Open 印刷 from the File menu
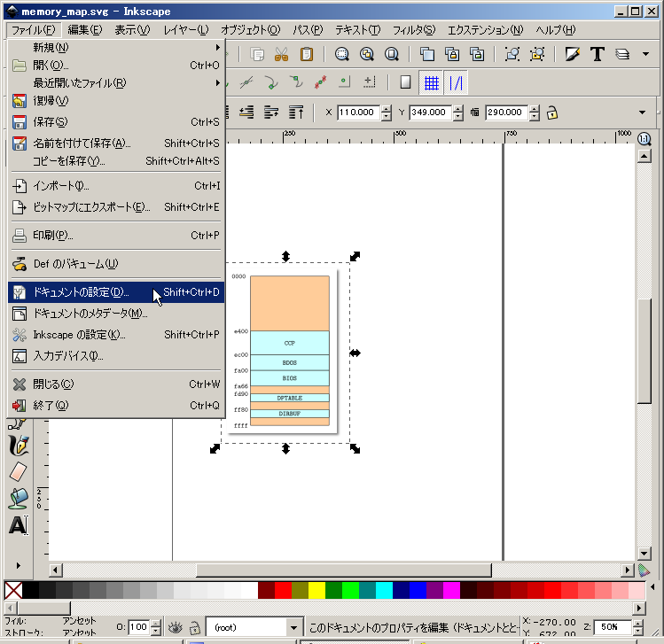The image size is (664, 644). click(116, 236)
